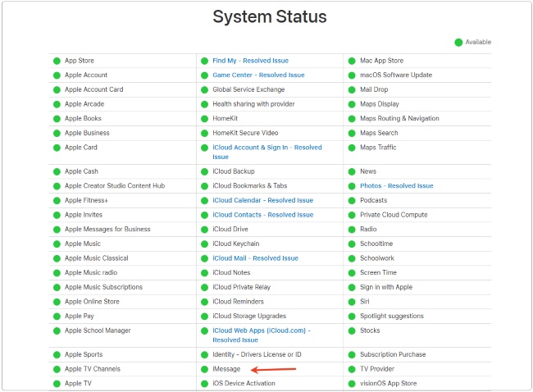Viewport: 533px width, 392px height.
Task: Open iCloud Web Apps resolved issue link
Action: click(262, 335)
